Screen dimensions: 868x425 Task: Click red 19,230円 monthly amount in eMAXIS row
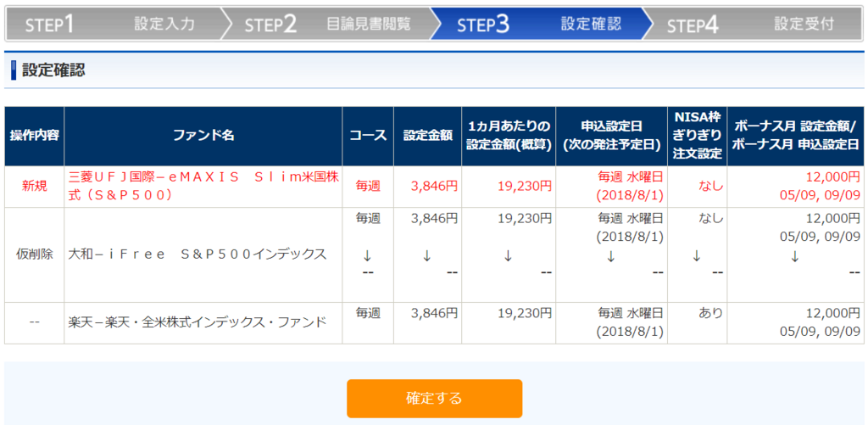coord(525,187)
